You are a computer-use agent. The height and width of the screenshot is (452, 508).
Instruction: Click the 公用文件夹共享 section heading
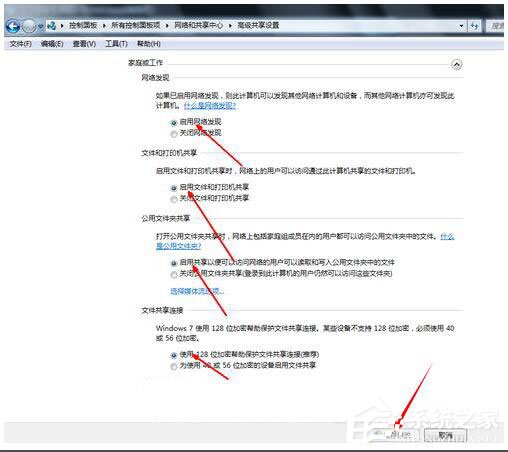pyautogui.click(x=166, y=218)
